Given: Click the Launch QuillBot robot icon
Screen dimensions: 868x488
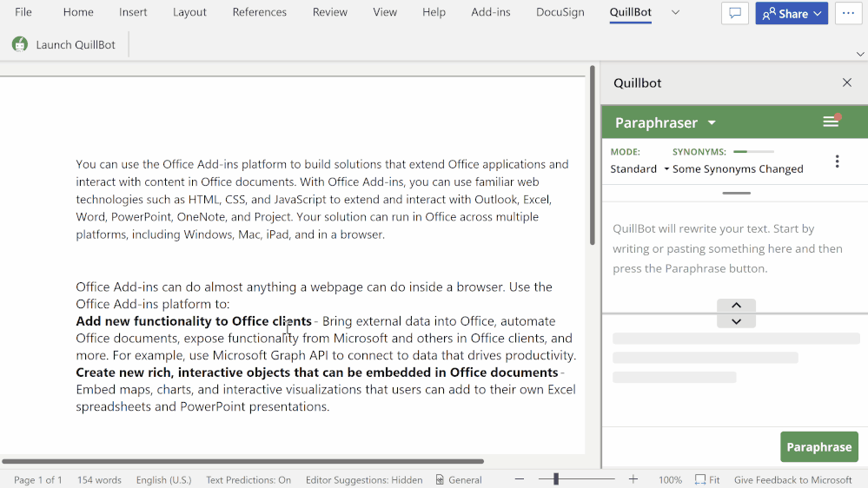Looking at the screenshot, I should (20, 44).
